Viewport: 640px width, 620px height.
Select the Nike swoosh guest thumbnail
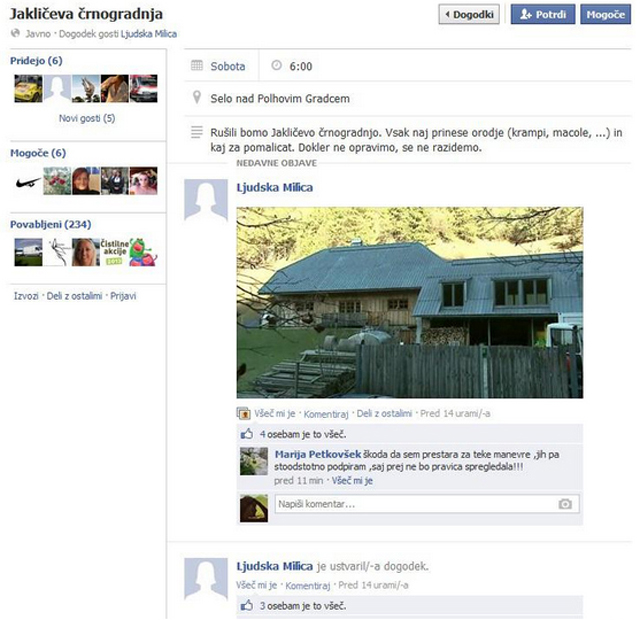28,181
